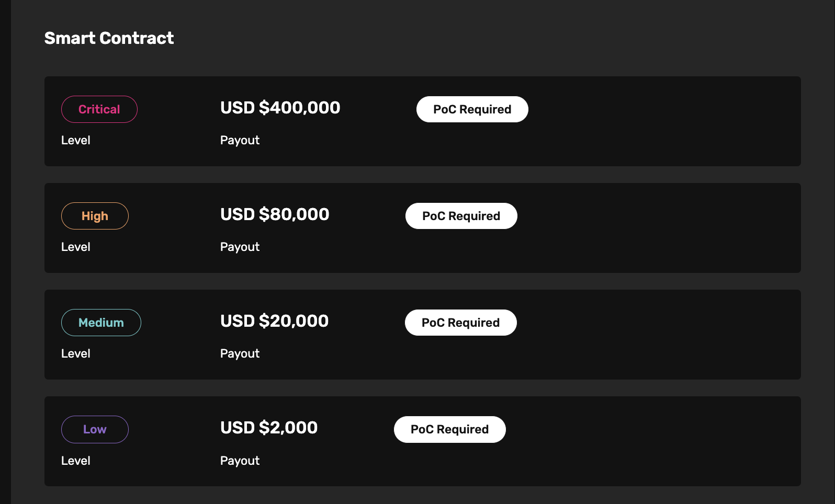This screenshot has height=504, width=835.
Task: Click PoC Required in the Critical row
Action: (x=472, y=109)
